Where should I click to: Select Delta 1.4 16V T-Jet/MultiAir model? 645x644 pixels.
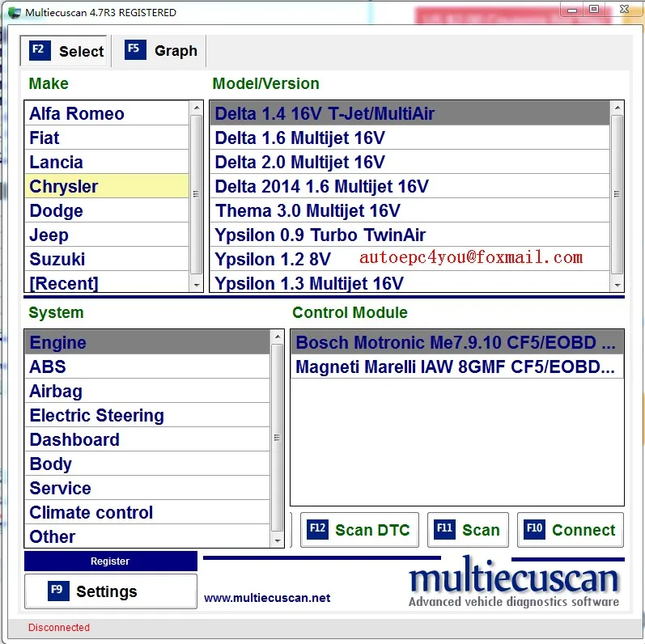click(409, 113)
